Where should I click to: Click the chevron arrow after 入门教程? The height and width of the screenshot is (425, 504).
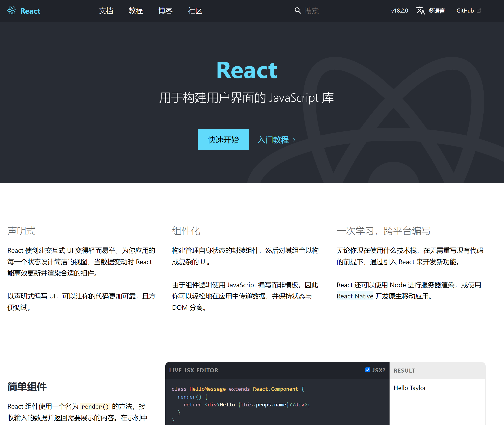294,140
